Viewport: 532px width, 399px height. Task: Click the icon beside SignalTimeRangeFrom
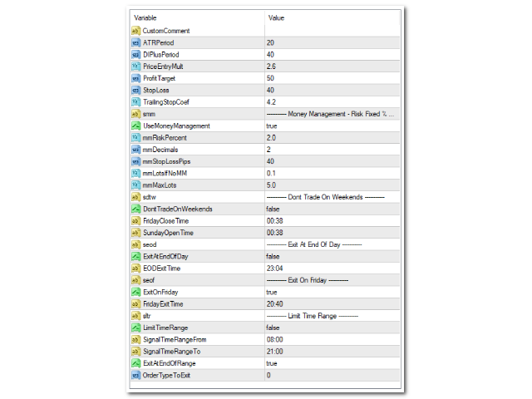click(x=135, y=340)
